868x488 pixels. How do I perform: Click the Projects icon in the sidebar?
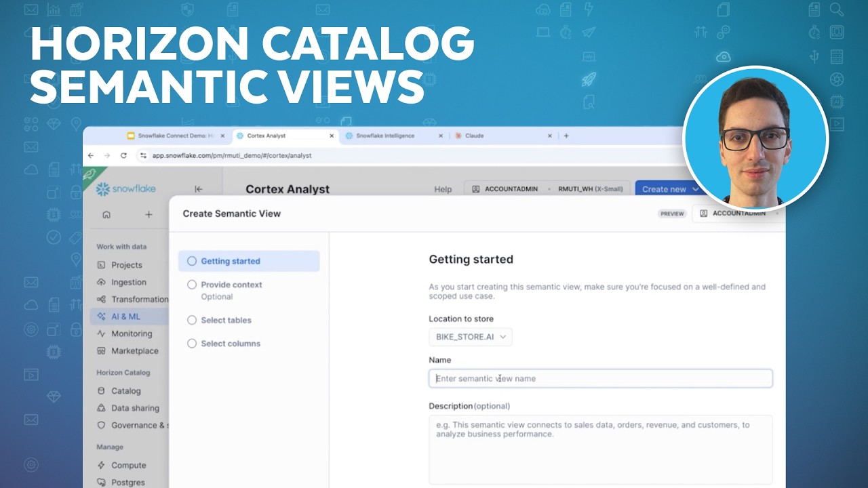(x=101, y=265)
